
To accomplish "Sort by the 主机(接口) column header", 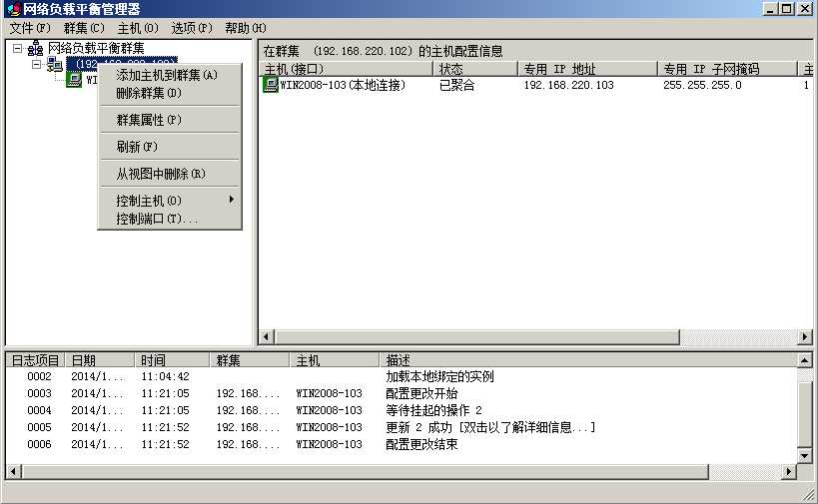I will click(347, 69).
